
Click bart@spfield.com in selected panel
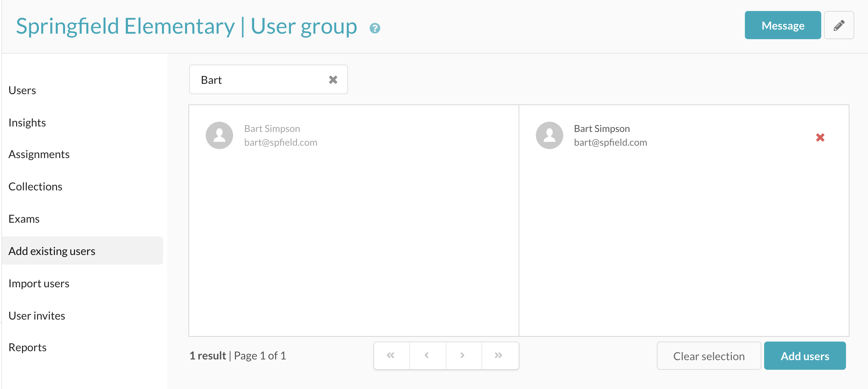pos(610,142)
